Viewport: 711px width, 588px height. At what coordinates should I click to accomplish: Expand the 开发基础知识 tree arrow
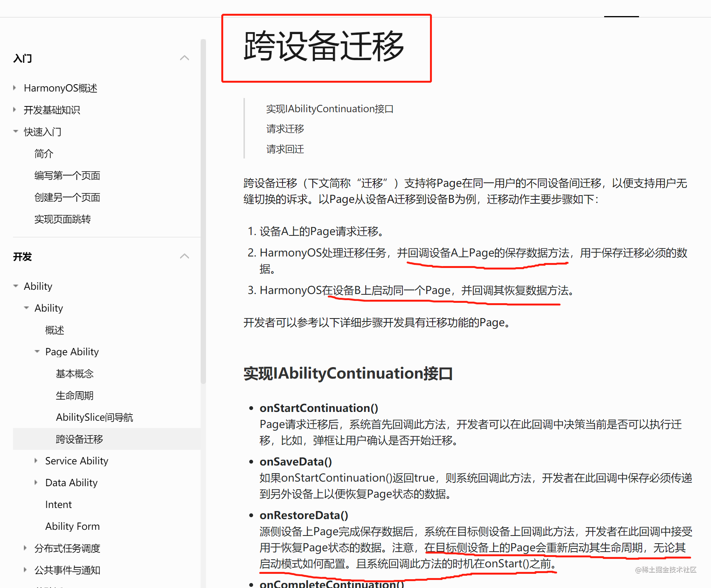tap(15, 109)
